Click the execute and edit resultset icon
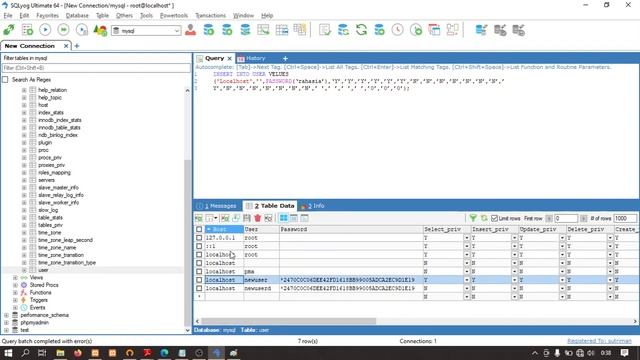Screen dimensions: 640x360 click(x=82, y=30)
